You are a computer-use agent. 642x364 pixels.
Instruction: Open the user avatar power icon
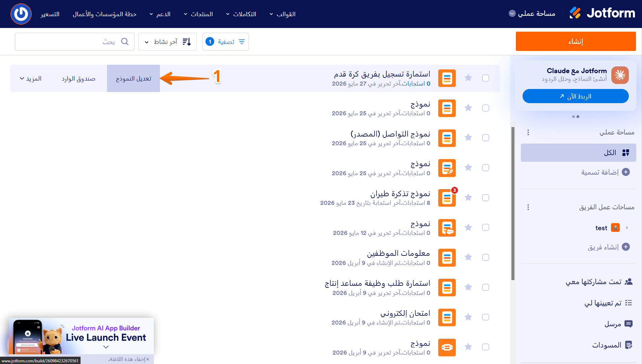21,14
